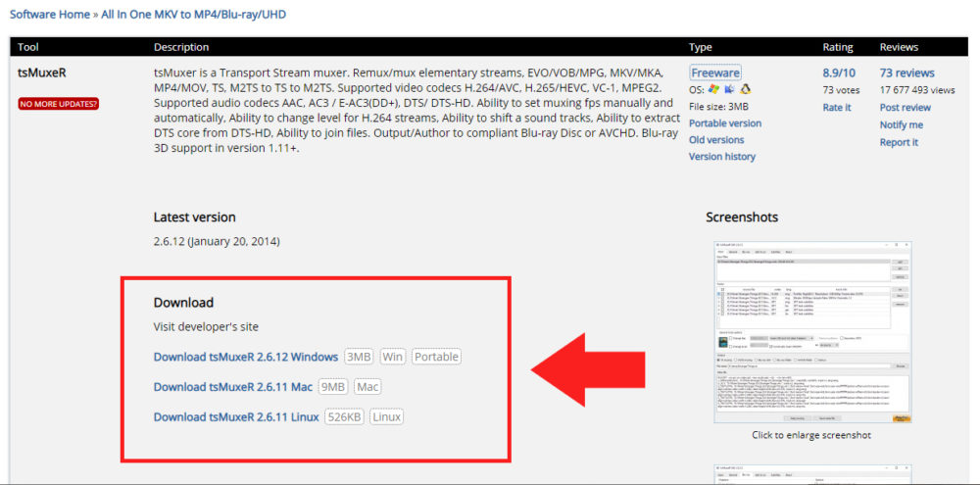Click the Freeware type label
Screen dimensions: 980x485
point(715,73)
